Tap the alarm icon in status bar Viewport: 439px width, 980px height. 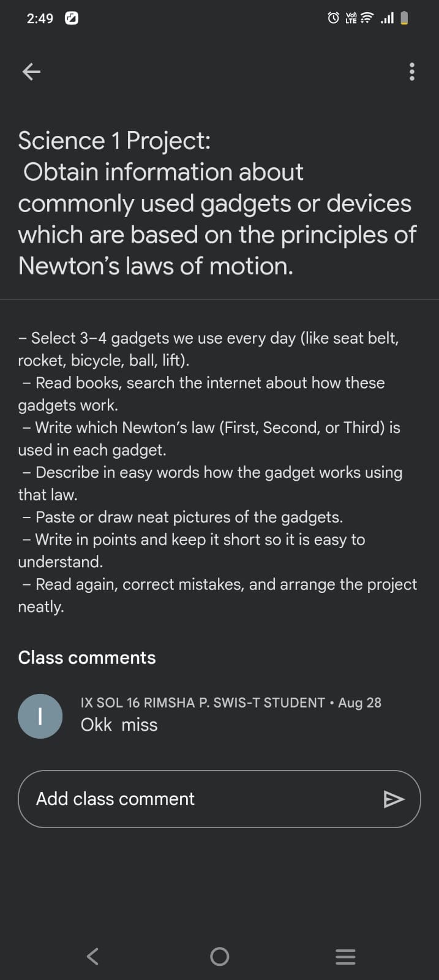(333, 18)
